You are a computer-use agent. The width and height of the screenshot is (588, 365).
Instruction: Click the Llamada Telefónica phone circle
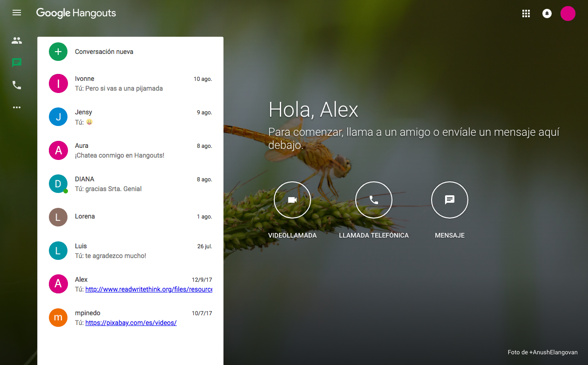coord(373,200)
